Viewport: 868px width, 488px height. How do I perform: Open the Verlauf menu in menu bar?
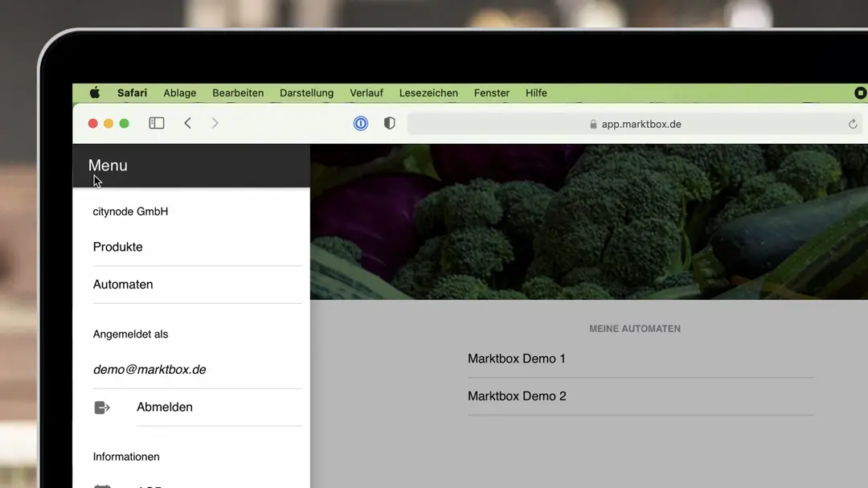click(366, 93)
